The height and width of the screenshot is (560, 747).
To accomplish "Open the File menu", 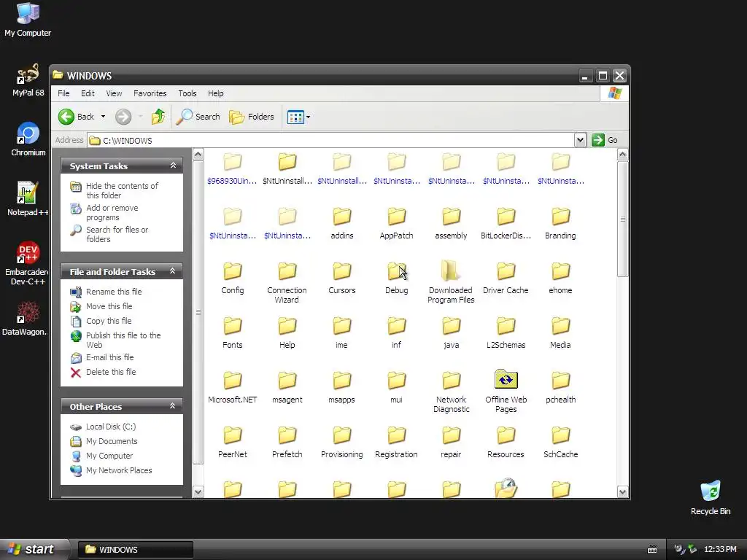I will pos(63,93).
